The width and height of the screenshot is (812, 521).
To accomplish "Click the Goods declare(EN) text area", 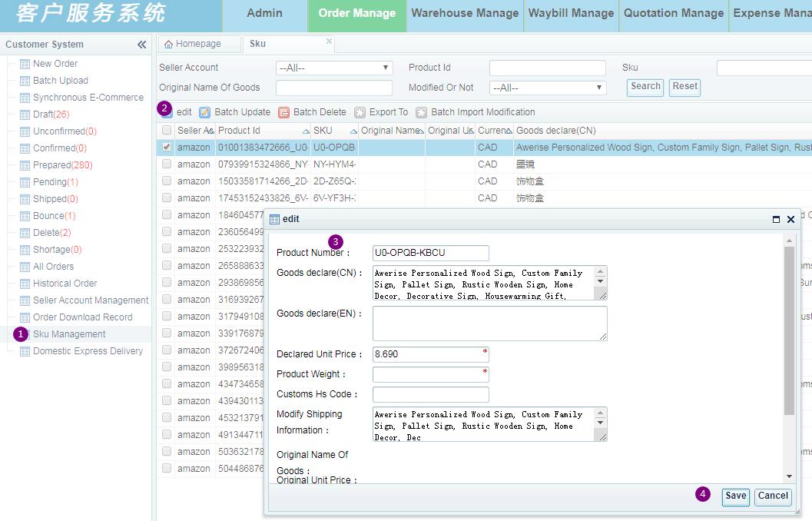I will tap(490, 324).
